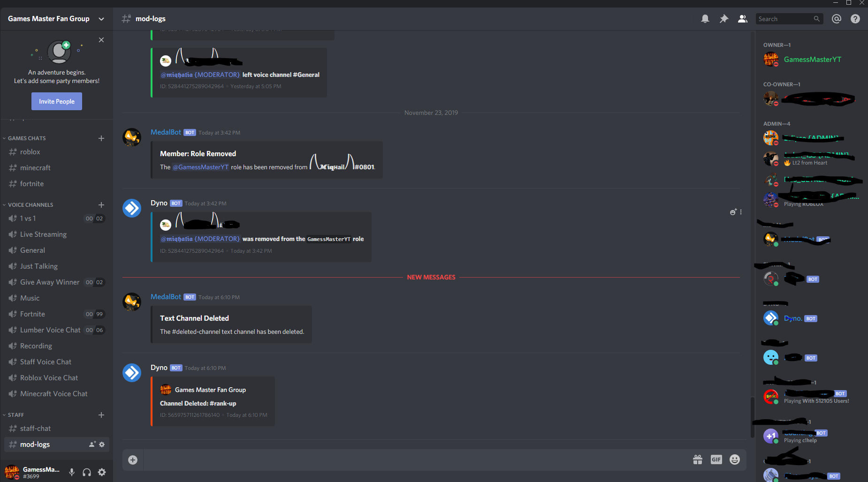This screenshot has height=482, width=868.
Task: Open the Games Master Fan Group server dropdown
Action: click(56, 19)
